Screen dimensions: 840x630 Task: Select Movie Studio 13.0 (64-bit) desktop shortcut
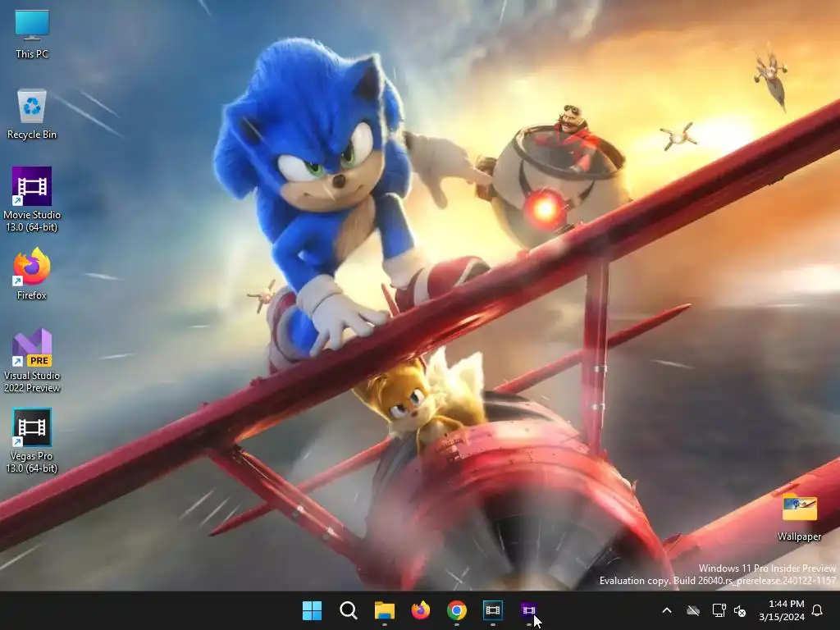click(x=32, y=199)
